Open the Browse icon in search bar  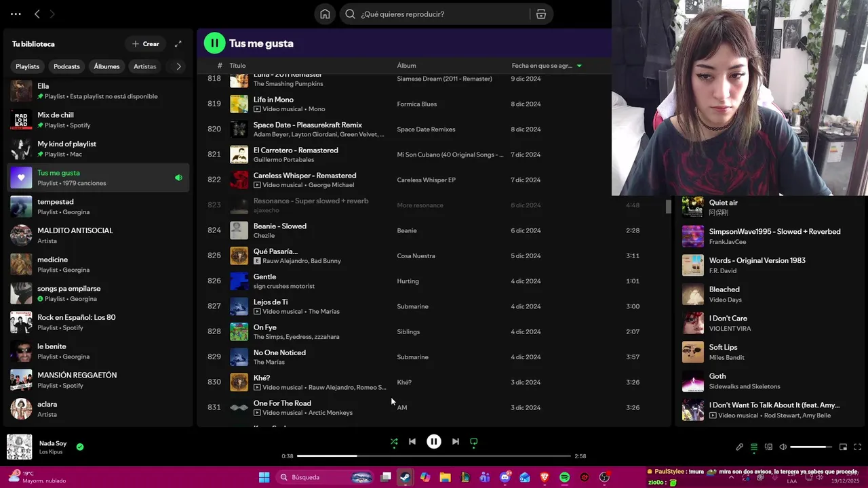click(x=540, y=14)
